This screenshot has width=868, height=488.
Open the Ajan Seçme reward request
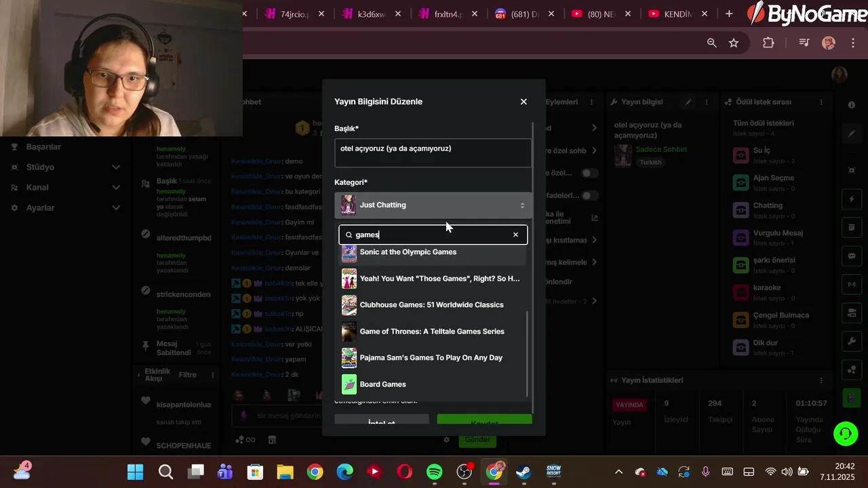(x=776, y=182)
